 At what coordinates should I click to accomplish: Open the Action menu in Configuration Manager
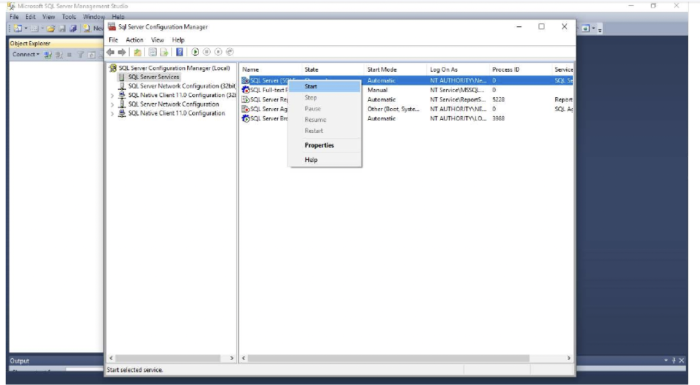coord(134,40)
